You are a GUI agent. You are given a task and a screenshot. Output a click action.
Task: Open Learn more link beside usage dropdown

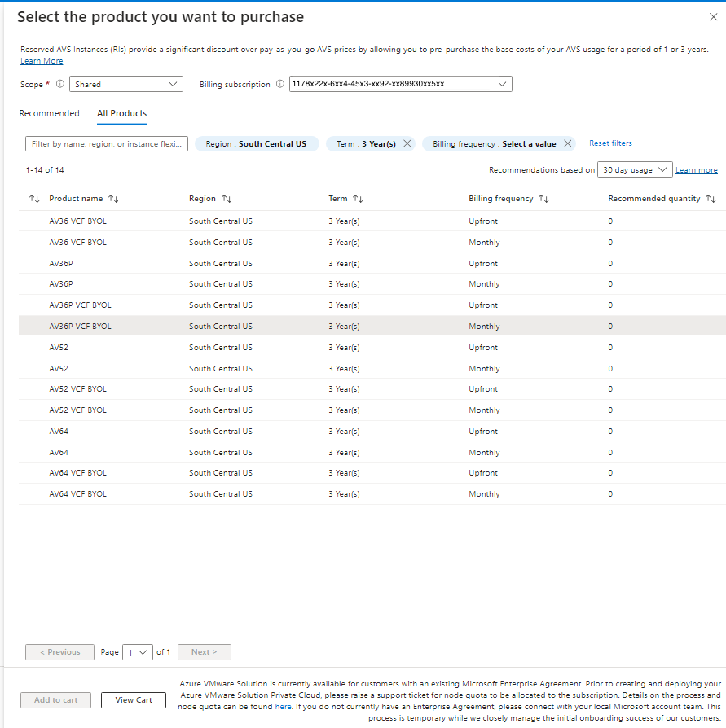coord(697,170)
